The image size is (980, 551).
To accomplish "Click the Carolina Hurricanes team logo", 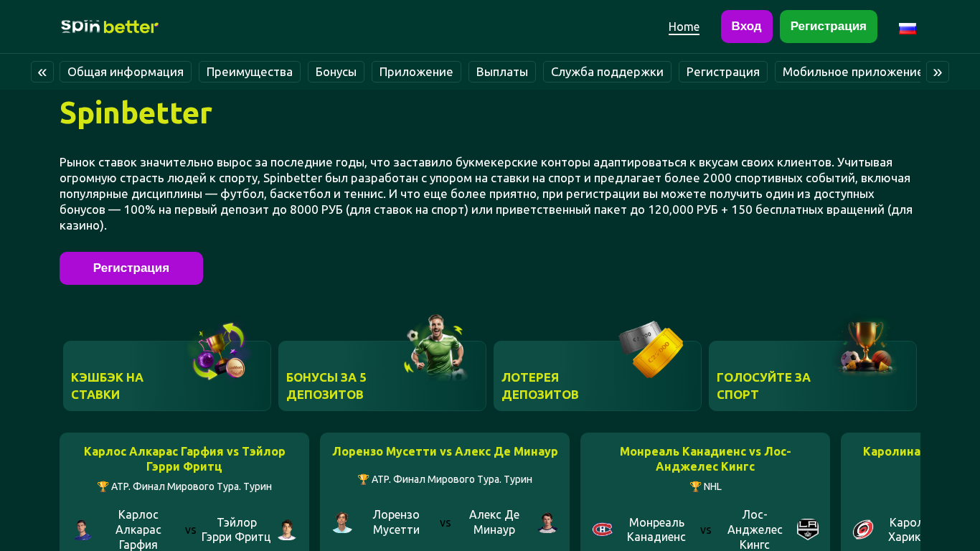I will [x=863, y=529].
